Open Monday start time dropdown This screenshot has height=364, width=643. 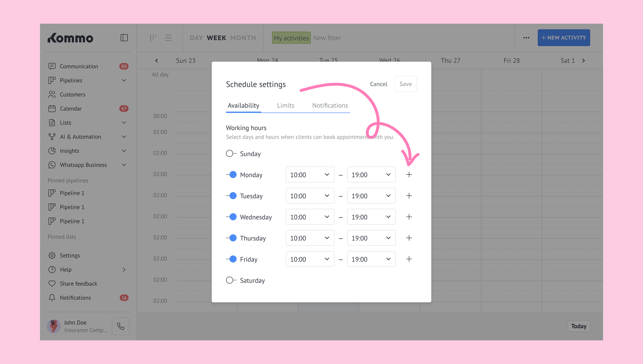(x=310, y=174)
